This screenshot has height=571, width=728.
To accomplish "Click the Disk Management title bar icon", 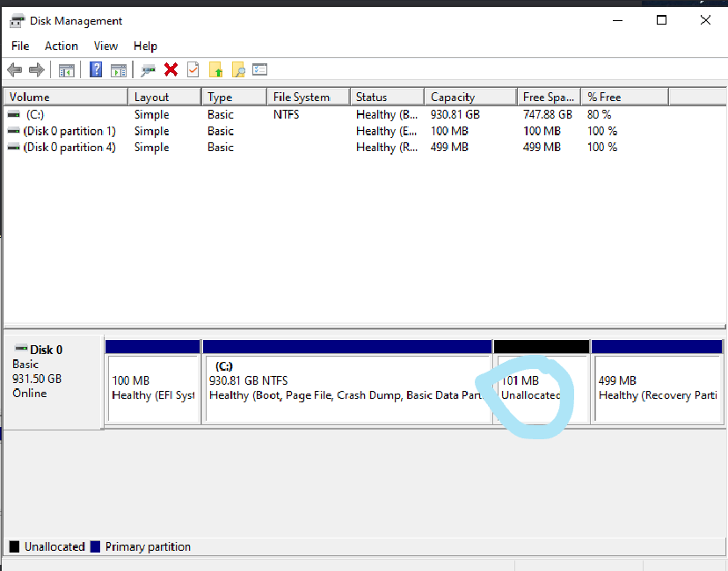I will tap(17, 21).
